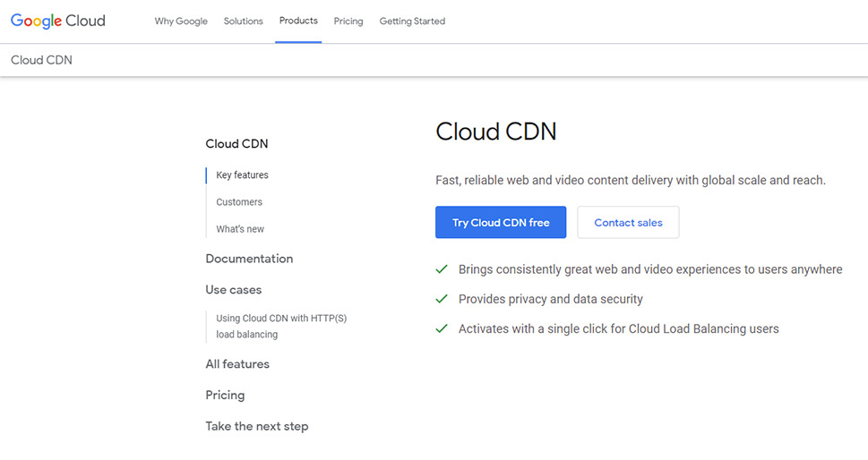
Task: Click the checkmark beside privacy and data security
Action: [x=442, y=299]
